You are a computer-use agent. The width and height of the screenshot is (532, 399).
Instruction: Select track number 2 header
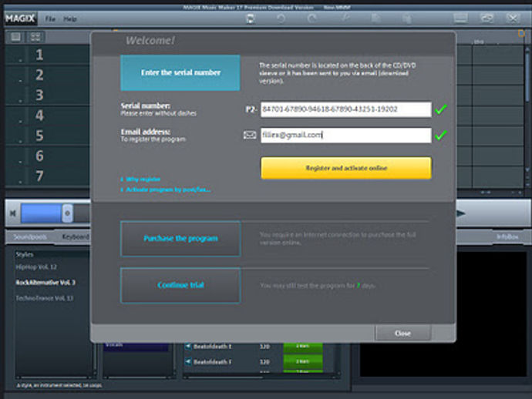[x=39, y=75]
